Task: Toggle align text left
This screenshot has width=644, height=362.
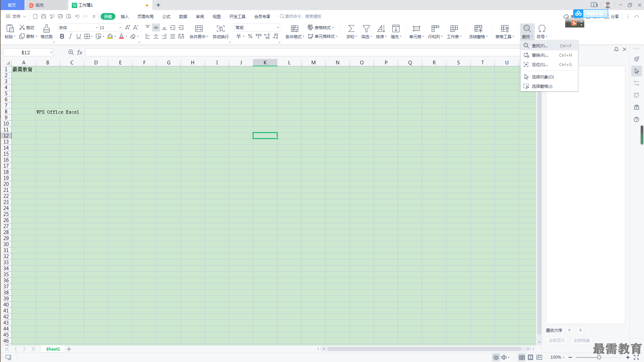Action: coord(148,36)
